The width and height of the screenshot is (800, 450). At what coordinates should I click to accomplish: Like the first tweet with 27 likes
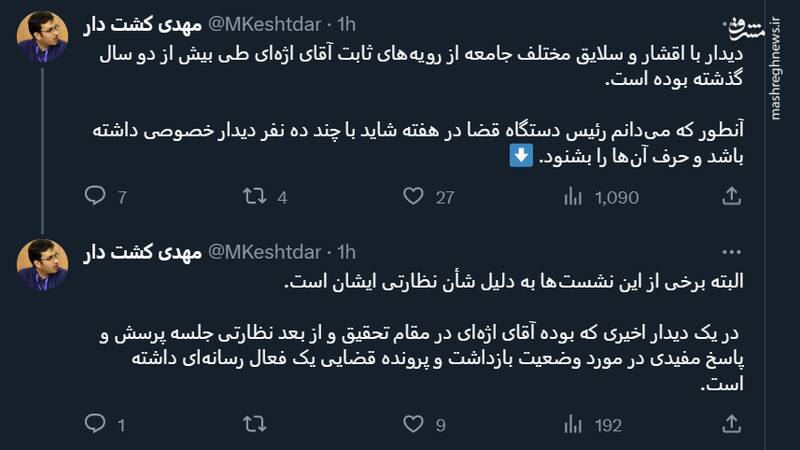413,196
